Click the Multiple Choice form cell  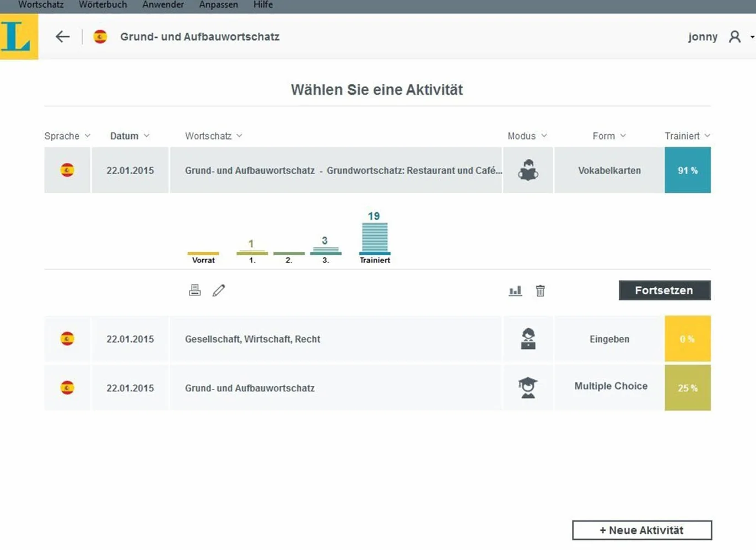pos(609,388)
